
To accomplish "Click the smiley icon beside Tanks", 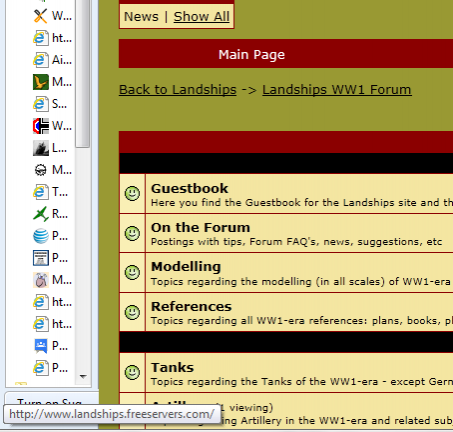I will tap(132, 372).
